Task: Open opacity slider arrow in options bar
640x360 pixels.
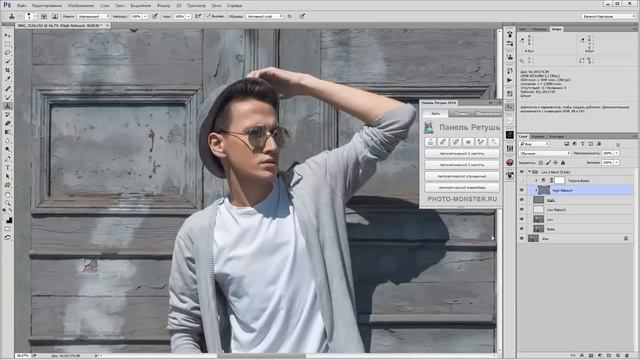Action: 145,16
